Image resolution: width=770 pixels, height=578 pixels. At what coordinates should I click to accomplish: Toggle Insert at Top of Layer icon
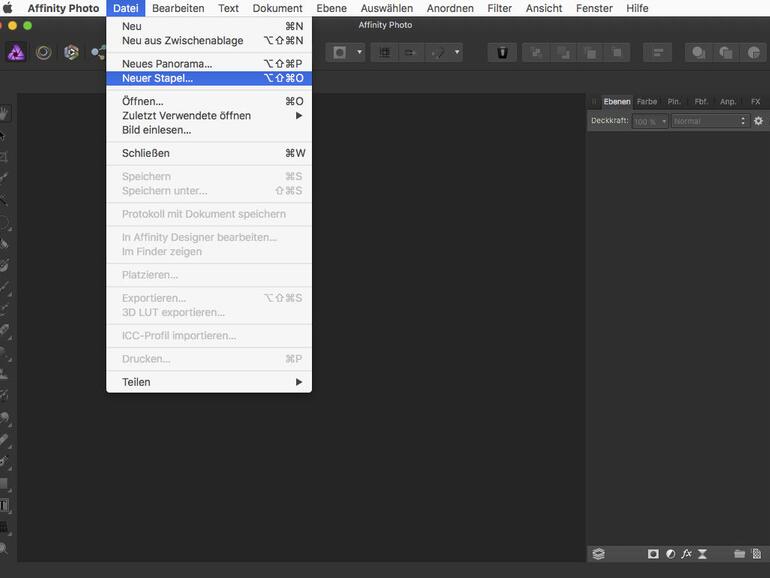pyautogui.click(x=726, y=52)
